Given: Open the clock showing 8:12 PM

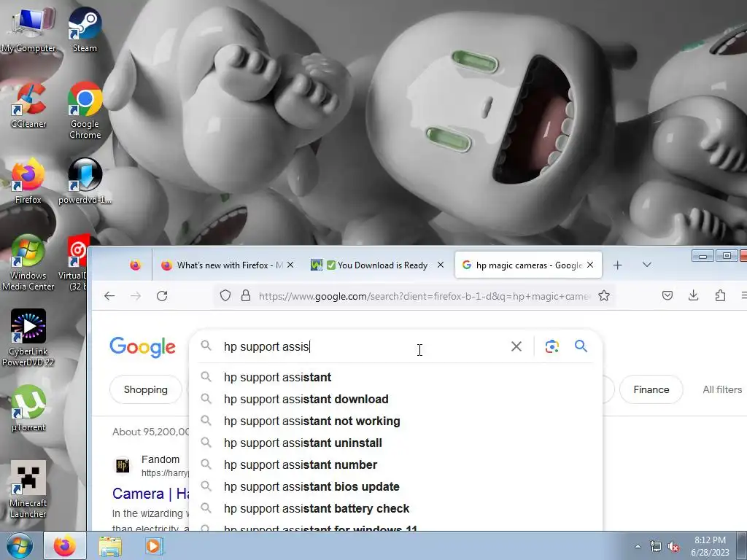Looking at the screenshot, I should 710,546.
